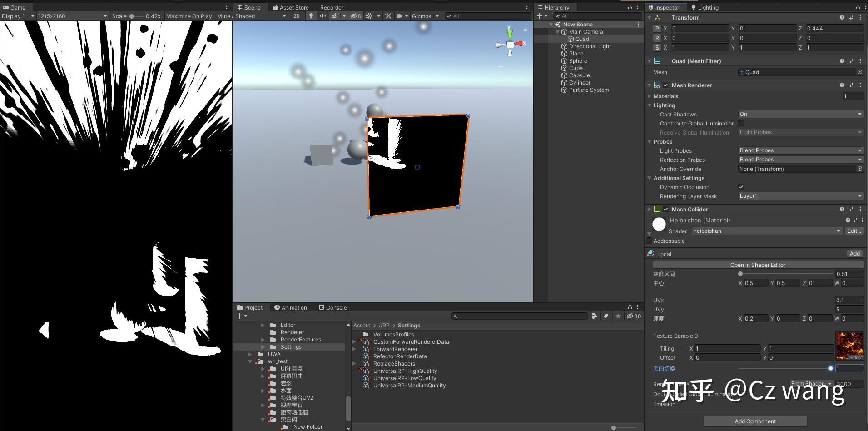Open the Hierarchy create (+) menu icon

coord(540,16)
